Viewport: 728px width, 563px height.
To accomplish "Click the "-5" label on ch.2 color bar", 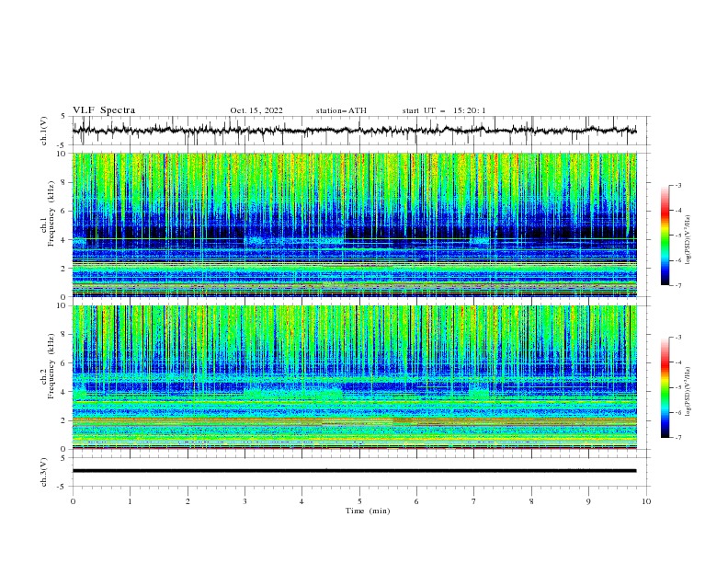I will tap(678, 387).
